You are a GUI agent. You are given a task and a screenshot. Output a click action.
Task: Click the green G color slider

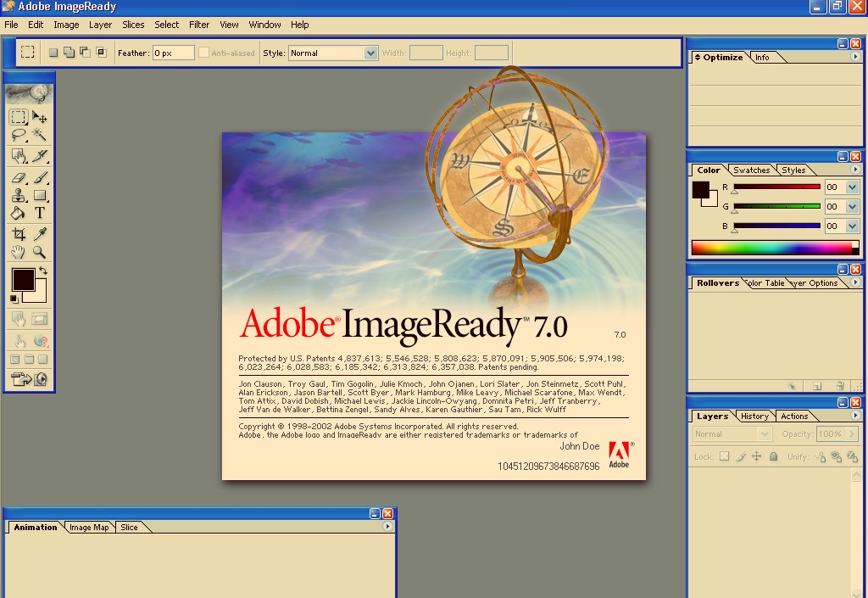coord(776,206)
